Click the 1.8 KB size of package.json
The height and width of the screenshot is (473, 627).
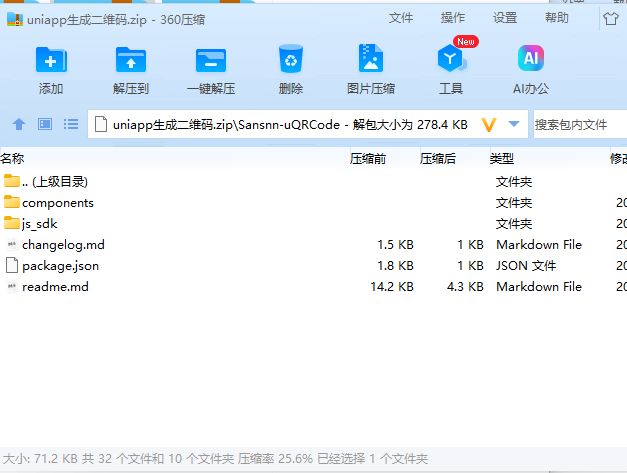coord(395,266)
